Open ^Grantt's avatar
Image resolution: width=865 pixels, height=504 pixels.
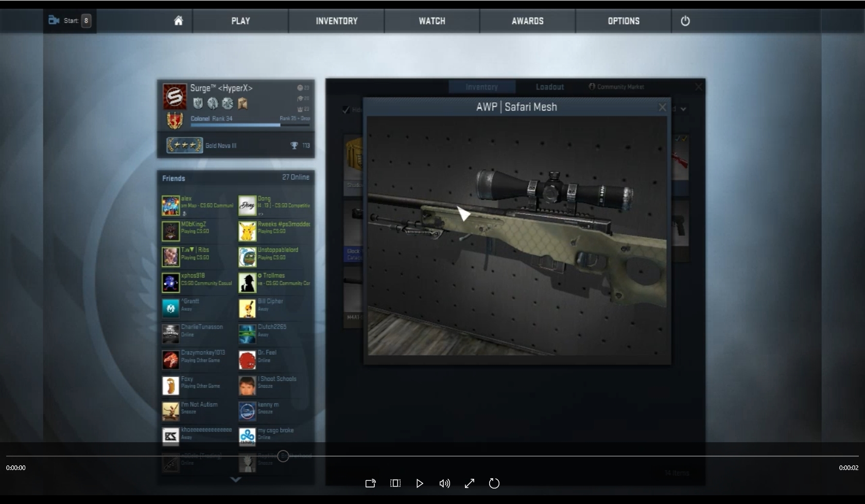click(x=171, y=308)
